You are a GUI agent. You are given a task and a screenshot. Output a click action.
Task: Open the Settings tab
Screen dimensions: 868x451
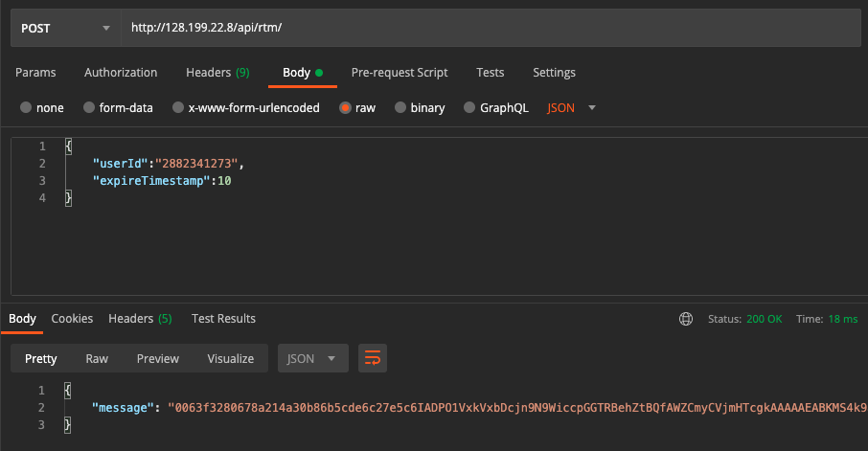(554, 73)
